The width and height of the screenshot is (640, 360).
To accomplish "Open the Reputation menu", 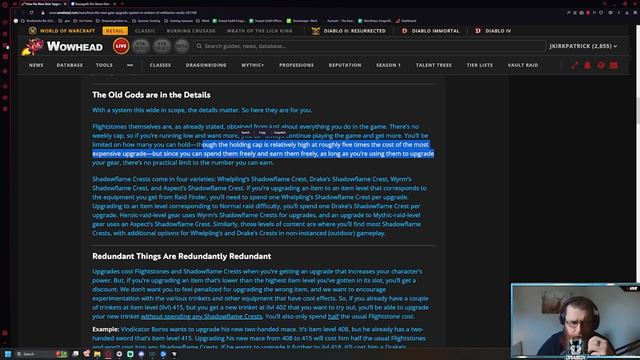I will [x=345, y=65].
